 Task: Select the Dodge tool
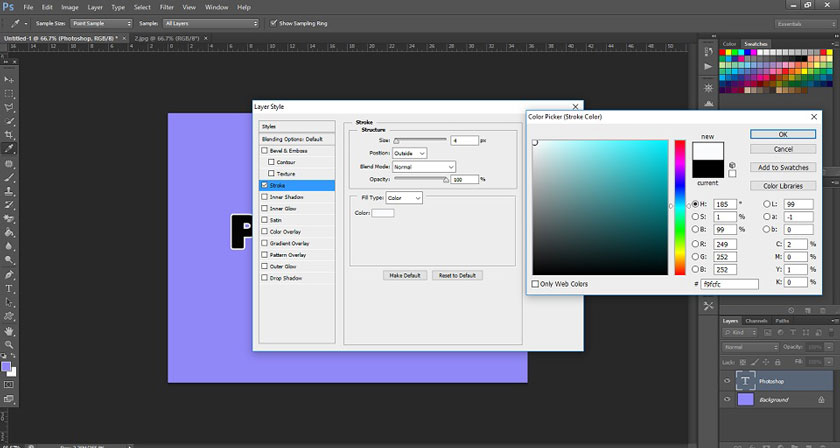[9, 260]
